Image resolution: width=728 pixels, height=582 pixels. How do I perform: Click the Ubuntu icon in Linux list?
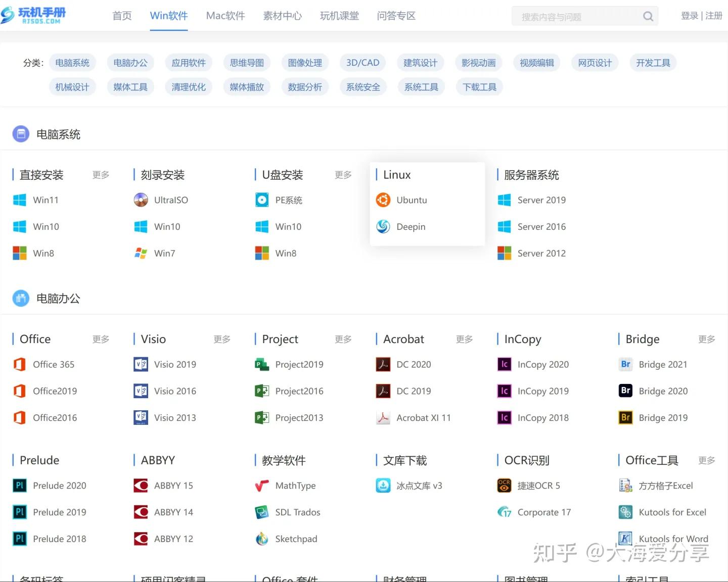pos(383,200)
